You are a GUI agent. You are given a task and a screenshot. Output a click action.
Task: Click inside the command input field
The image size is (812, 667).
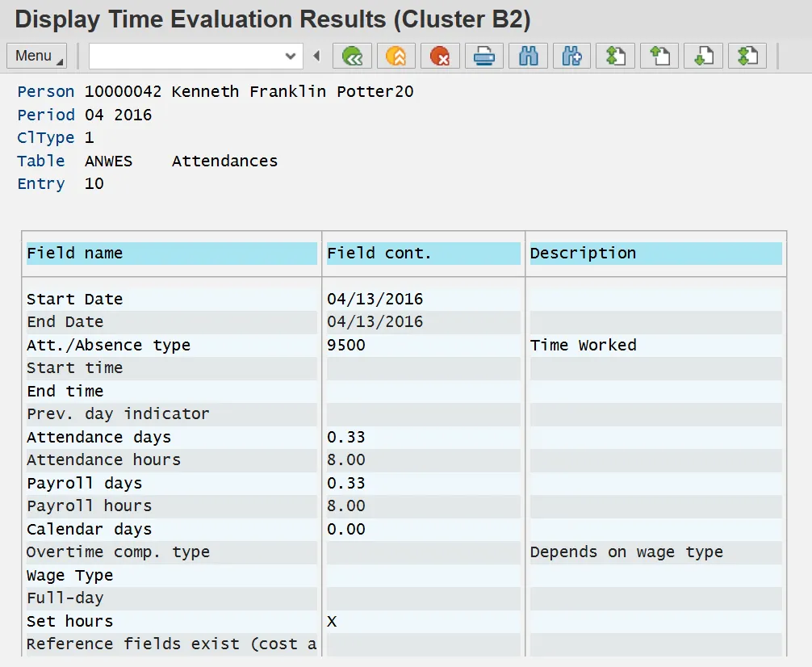point(186,57)
